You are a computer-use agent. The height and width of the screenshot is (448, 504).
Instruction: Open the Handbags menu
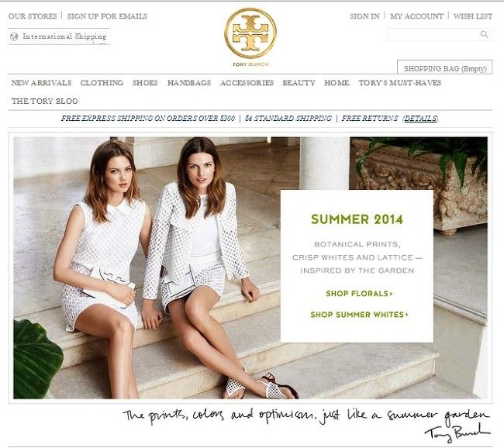coord(189,83)
